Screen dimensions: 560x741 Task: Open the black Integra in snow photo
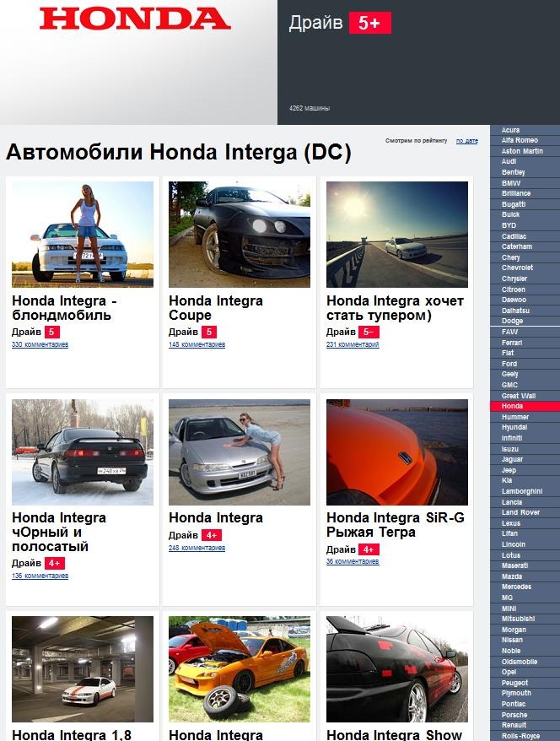[x=83, y=452]
